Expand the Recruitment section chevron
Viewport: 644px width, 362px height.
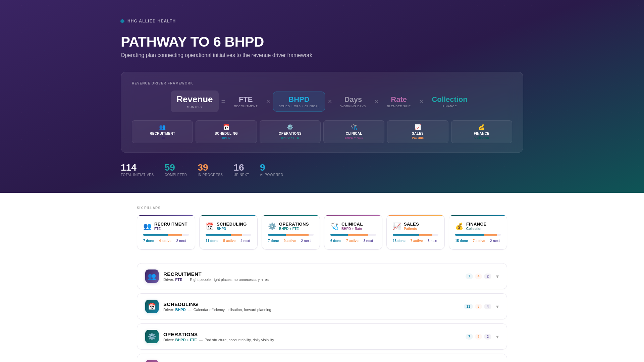(497, 277)
